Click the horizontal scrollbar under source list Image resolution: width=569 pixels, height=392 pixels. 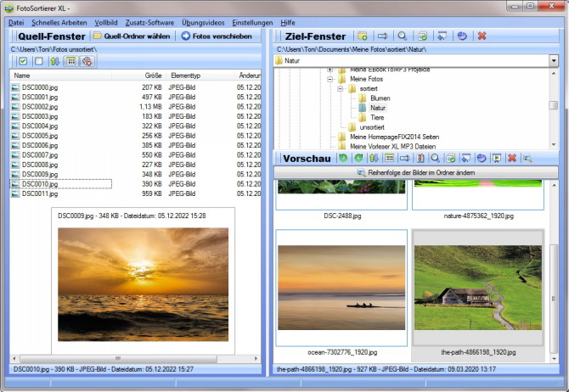(x=118, y=359)
